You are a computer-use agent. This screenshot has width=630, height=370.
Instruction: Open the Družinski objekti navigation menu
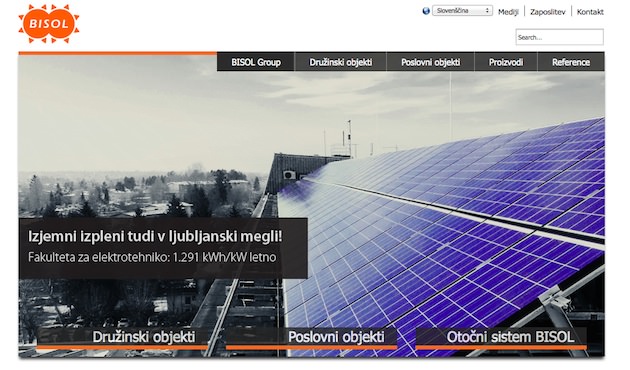point(341,62)
